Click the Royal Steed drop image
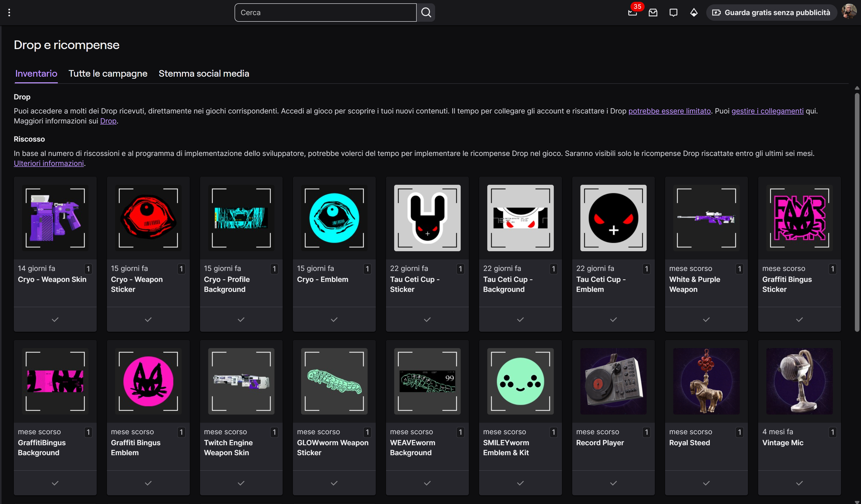 706,381
